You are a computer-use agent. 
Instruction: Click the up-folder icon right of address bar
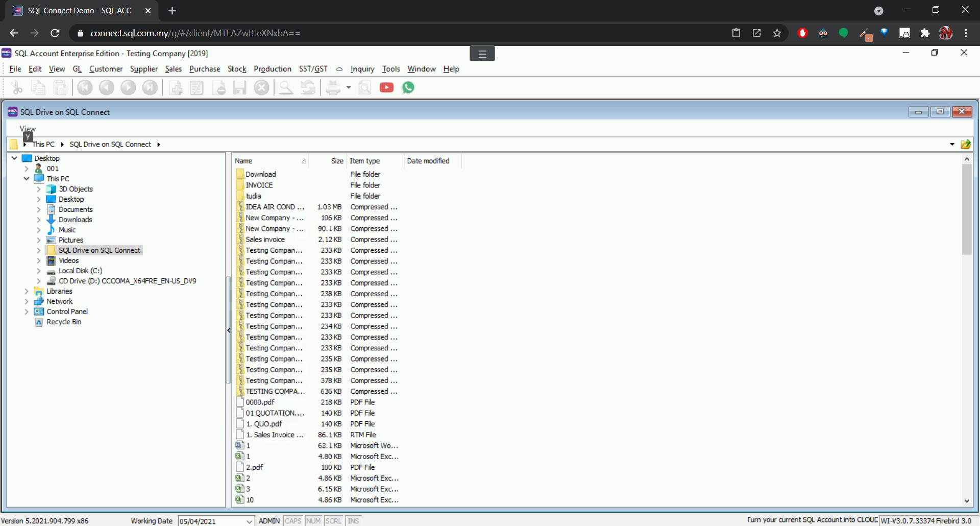pyautogui.click(x=965, y=145)
